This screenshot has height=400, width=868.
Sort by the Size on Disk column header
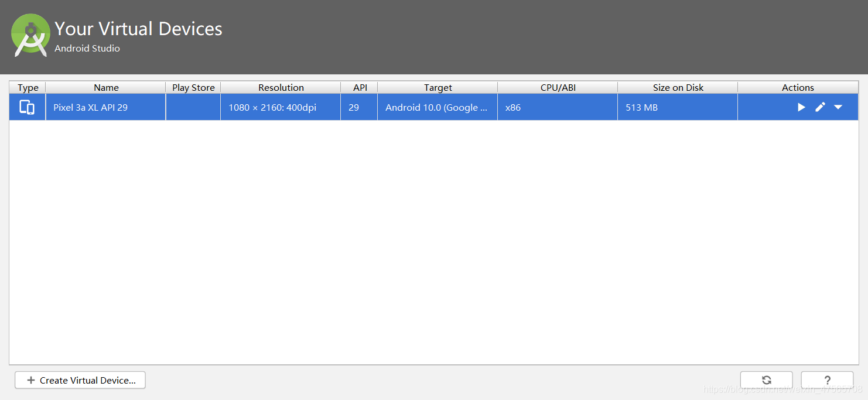678,87
